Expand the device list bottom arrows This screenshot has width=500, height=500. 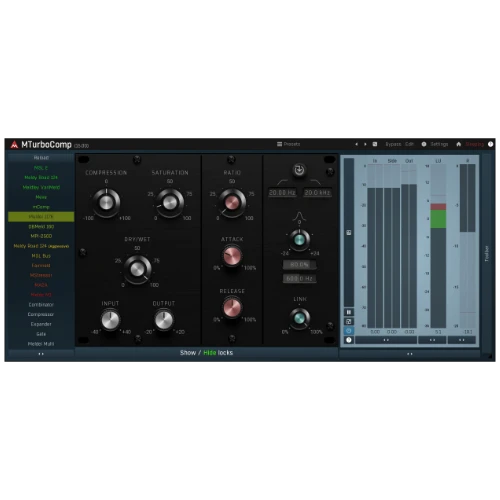coord(41,354)
